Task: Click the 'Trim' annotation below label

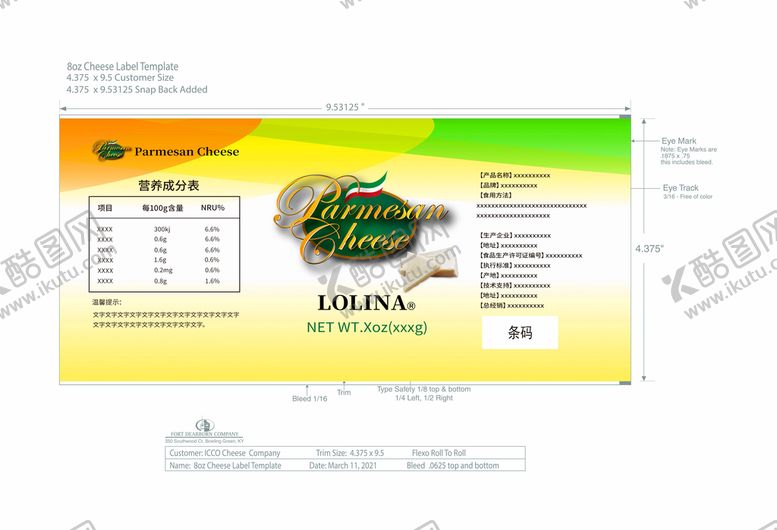Action: tap(344, 392)
